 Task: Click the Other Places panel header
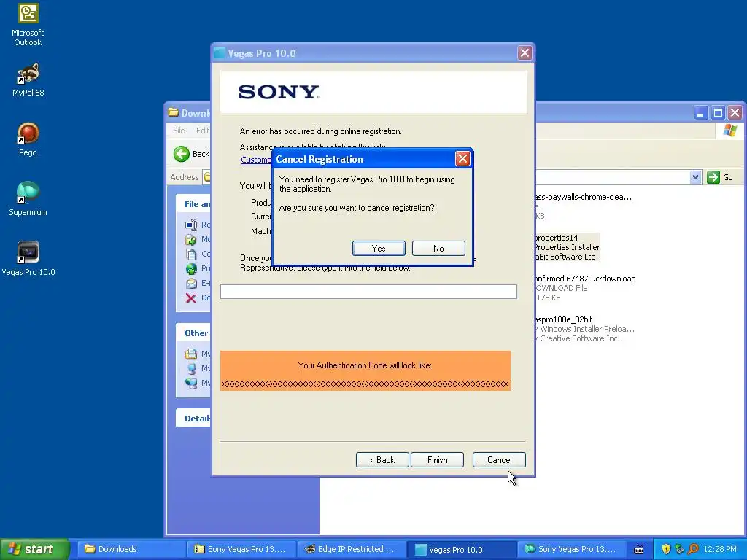(x=193, y=332)
